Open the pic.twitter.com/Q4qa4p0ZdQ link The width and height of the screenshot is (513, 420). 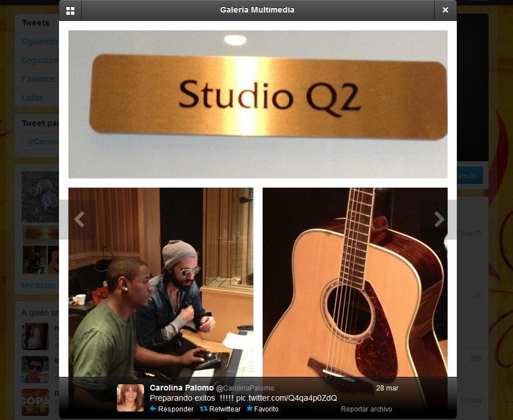pyautogui.click(x=286, y=398)
